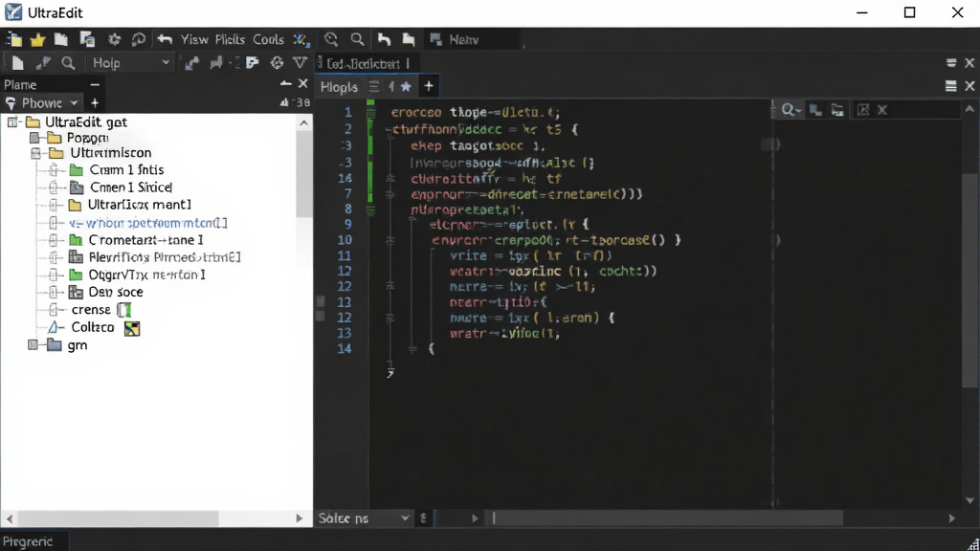Click the stacked windows icon in top toolbar
This screenshot has width=980, height=551.
coord(87,39)
